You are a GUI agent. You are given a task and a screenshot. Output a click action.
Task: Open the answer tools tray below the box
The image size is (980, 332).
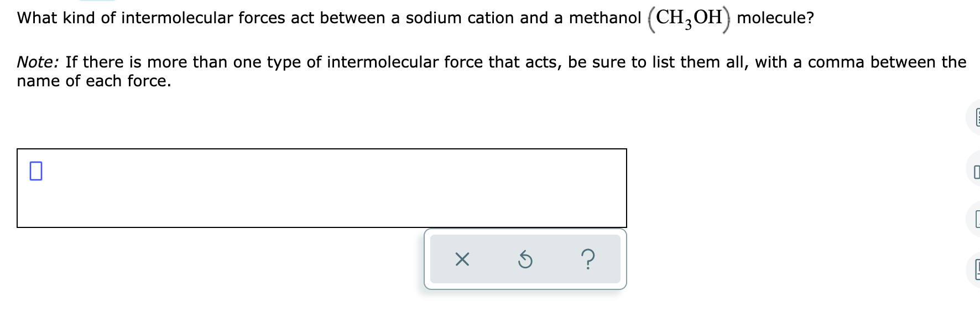click(524, 260)
